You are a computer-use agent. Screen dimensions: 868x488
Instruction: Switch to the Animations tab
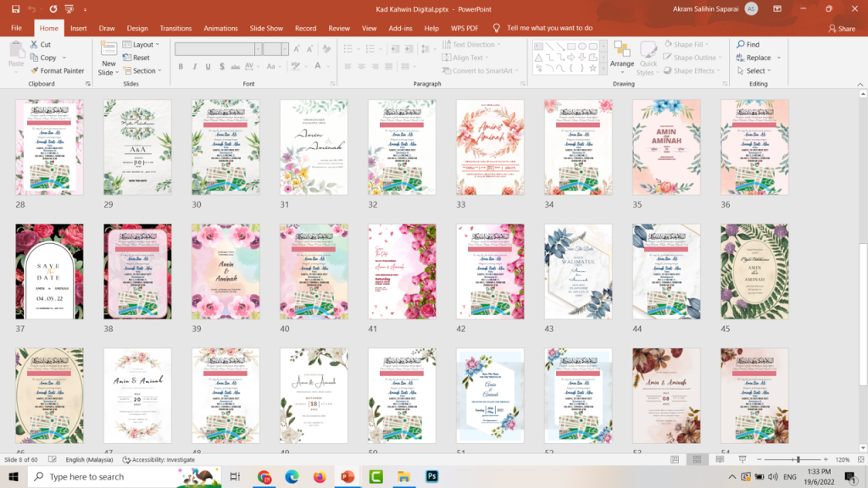[x=220, y=28]
